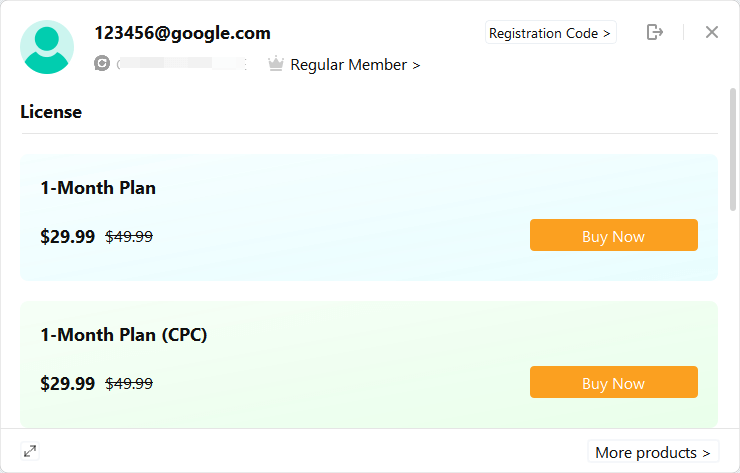Select the 1-Month Plan title

click(x=98, y=188)
